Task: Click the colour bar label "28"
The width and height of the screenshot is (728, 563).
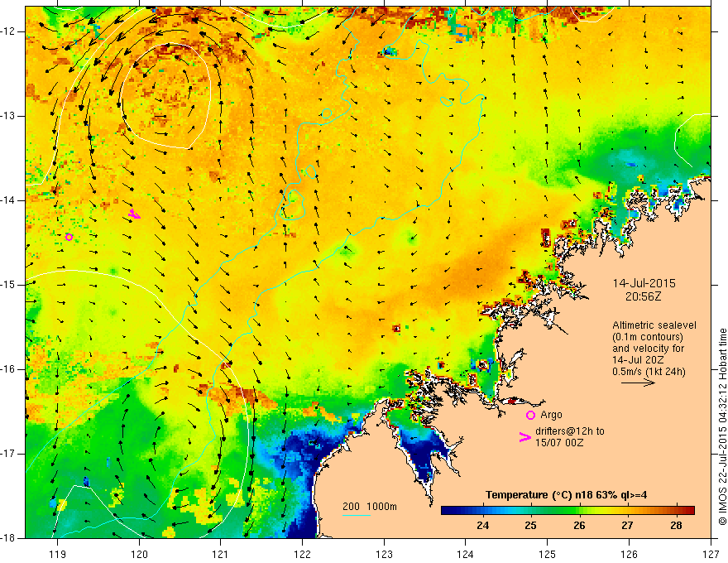Action: (676, 526)
